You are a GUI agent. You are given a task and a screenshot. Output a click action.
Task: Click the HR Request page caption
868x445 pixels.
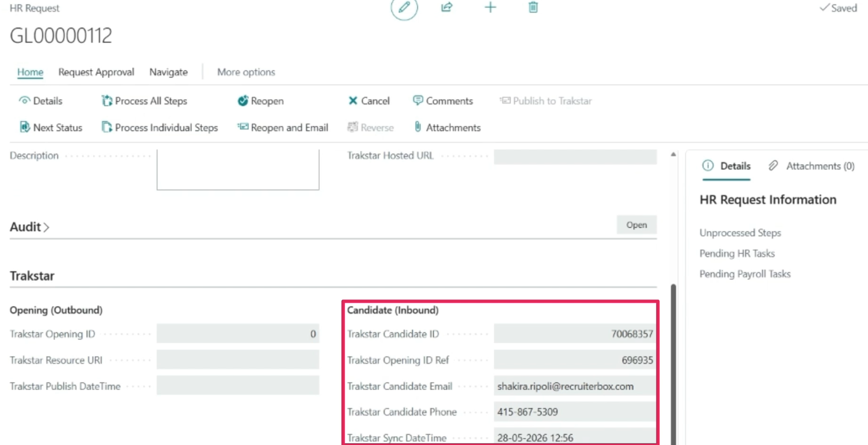(35, 8)
